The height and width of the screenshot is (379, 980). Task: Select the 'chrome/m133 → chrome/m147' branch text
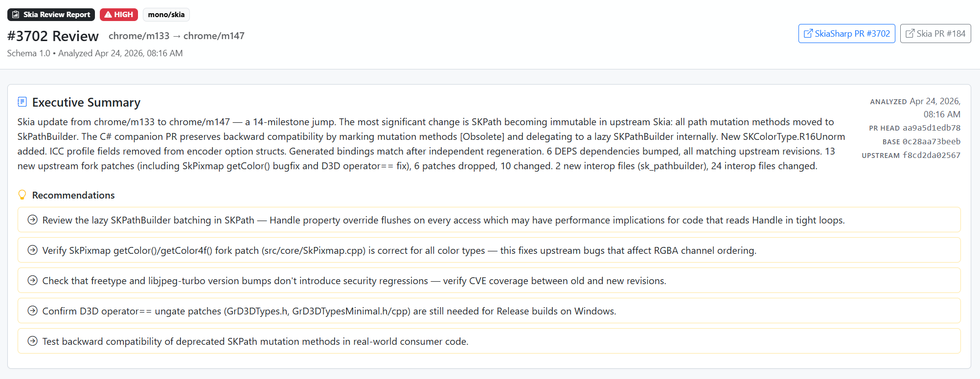tap(177, 36)
